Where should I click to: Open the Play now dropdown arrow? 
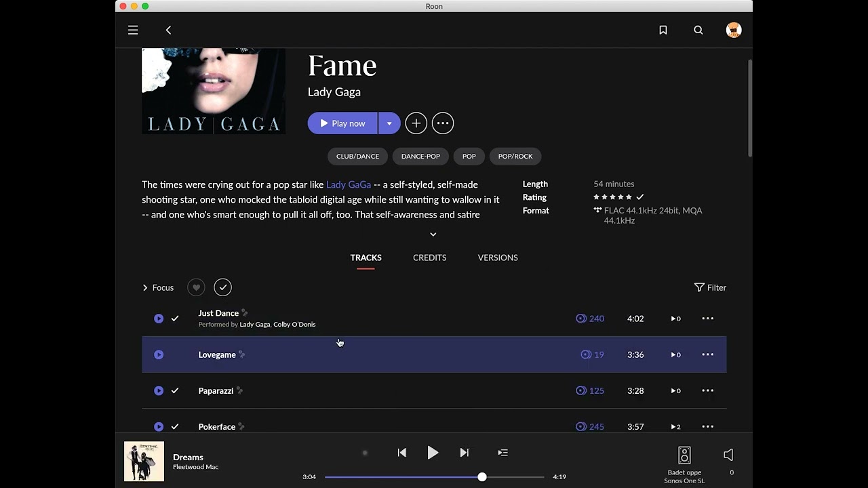click(389, 123)
